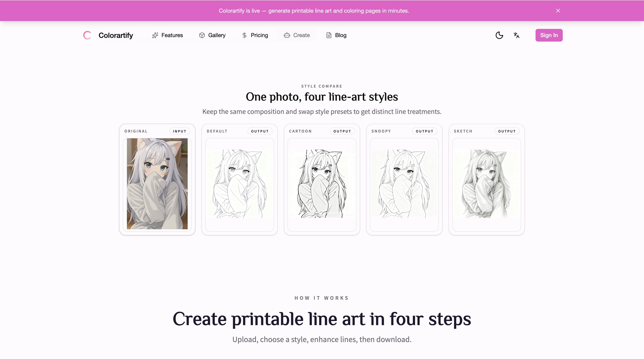Toggle the INPUT badge on Original card
644x359 pixels.
pyautogui.click(x=179, y=131)
